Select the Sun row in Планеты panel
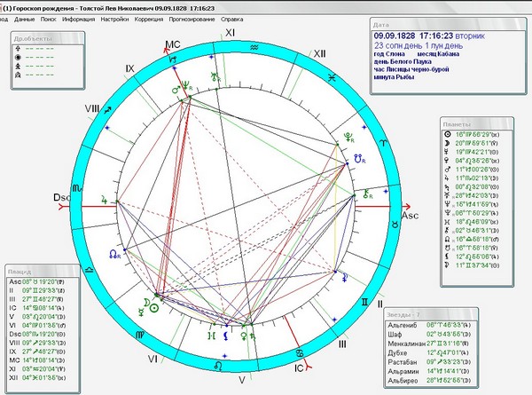 (472, 135)
